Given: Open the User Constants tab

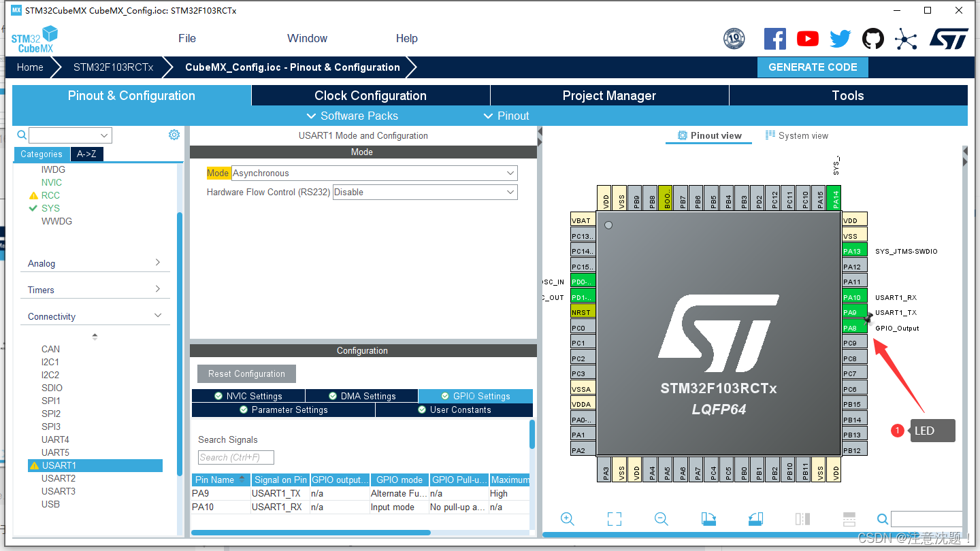Looking at the screenshot, I should click(454, 410).
